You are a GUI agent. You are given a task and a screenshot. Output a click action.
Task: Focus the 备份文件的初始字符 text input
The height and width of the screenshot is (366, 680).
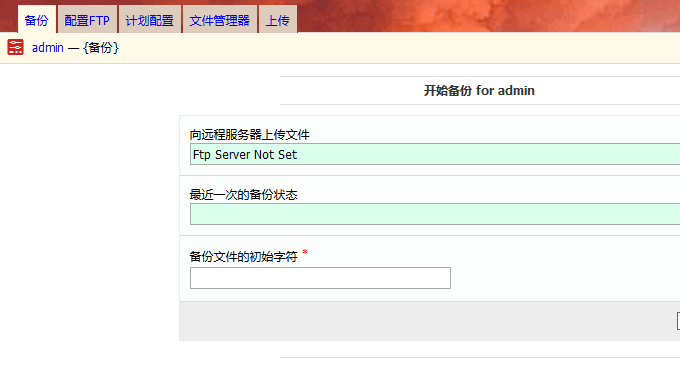pos(320,278)
